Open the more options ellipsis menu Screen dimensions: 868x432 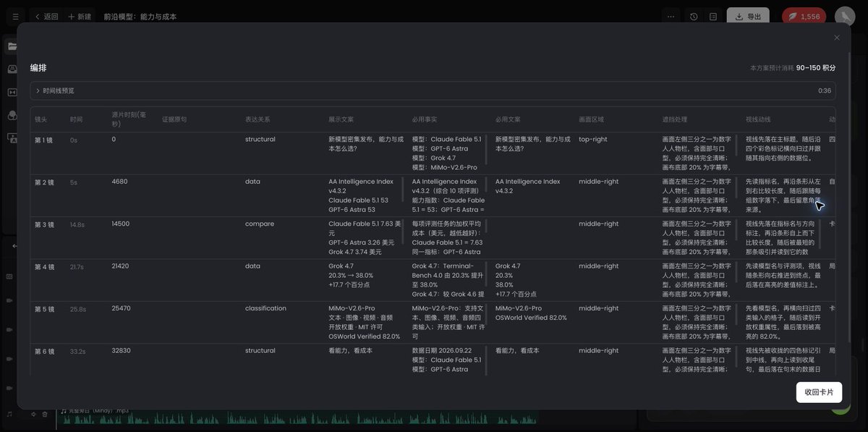(671, 17)
